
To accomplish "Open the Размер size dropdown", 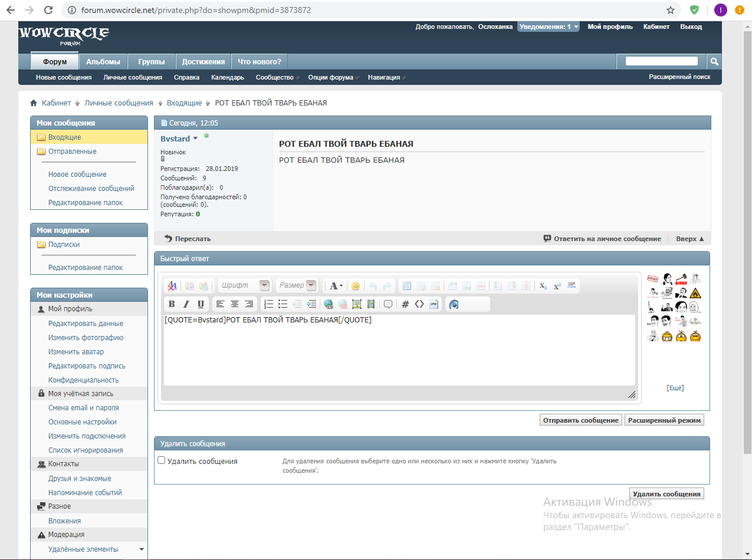I will 311,285.
